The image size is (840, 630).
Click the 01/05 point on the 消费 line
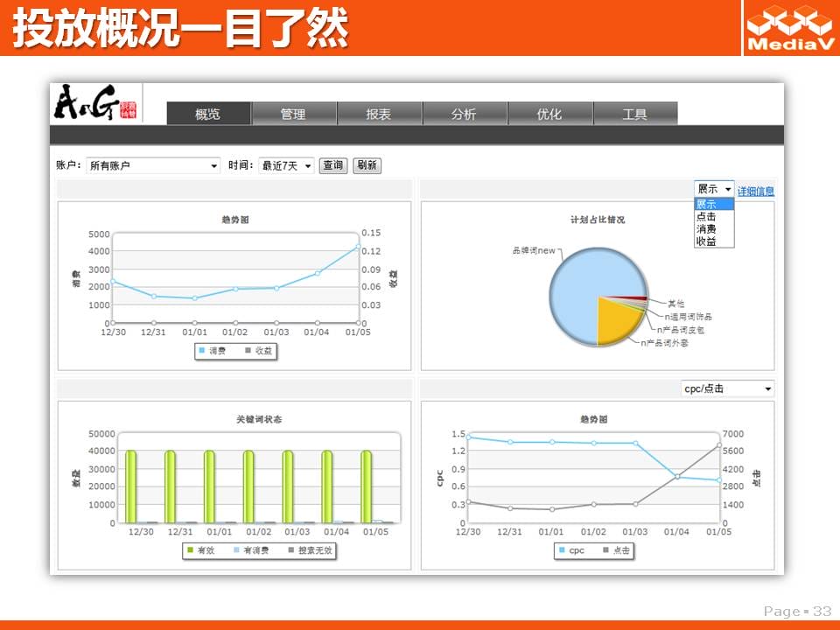[x=359, y=248]
